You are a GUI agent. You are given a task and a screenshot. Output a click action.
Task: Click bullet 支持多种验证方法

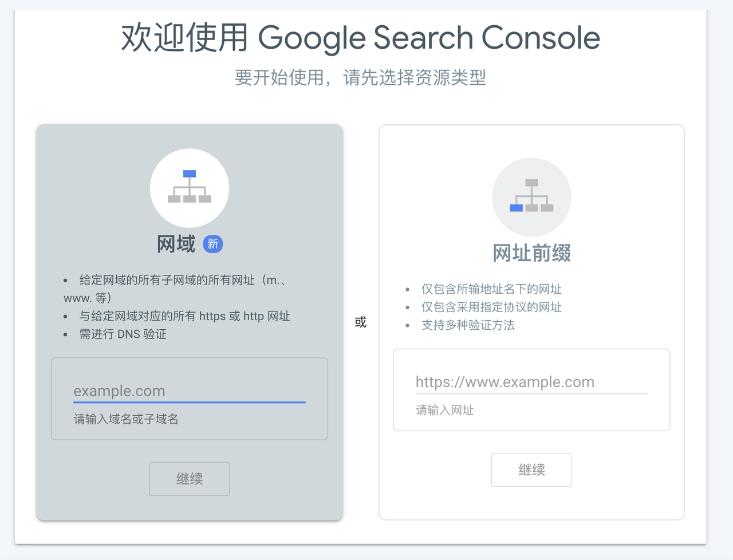tap(468, 325)
